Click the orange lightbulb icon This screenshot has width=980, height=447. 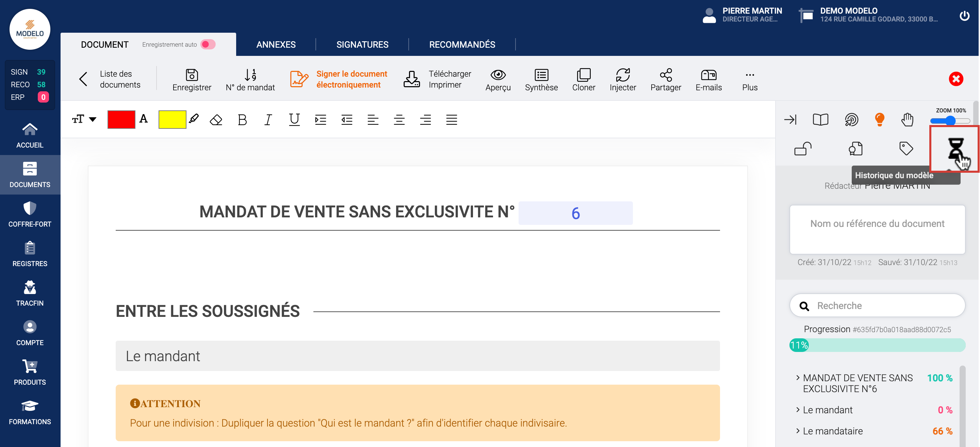click(x=879, y=120)
